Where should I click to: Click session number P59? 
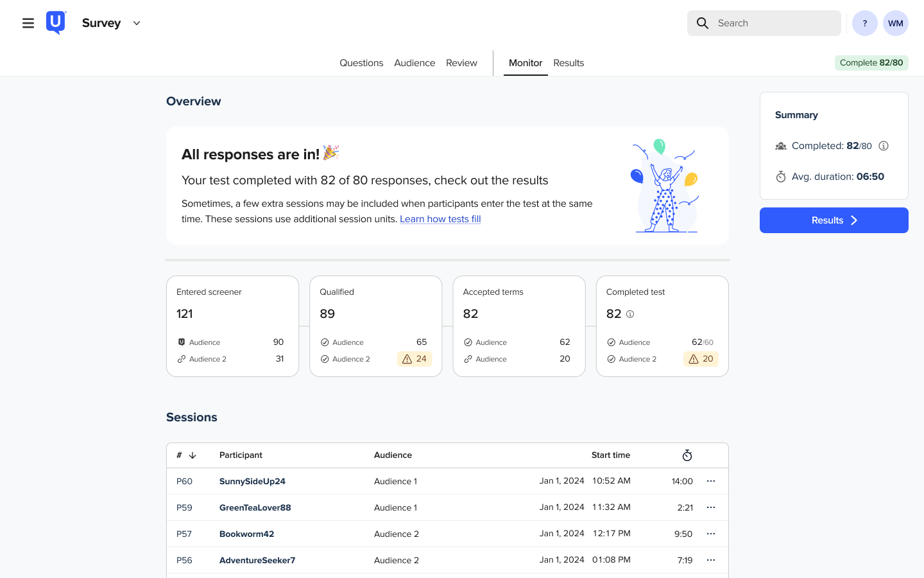(x=184, y=507)
